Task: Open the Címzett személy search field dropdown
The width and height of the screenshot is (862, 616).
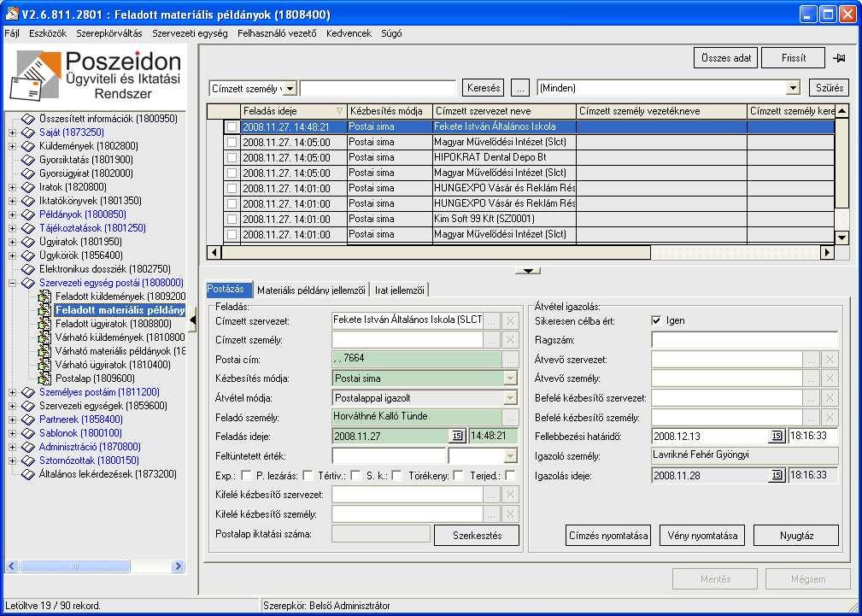Action: (290, 88)
